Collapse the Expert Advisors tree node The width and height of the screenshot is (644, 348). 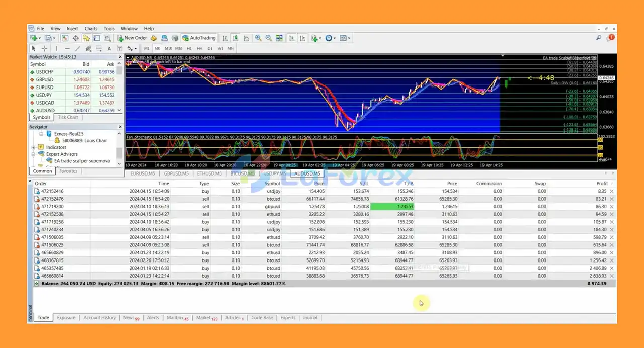pyautogui.click(x=34, y=154)
